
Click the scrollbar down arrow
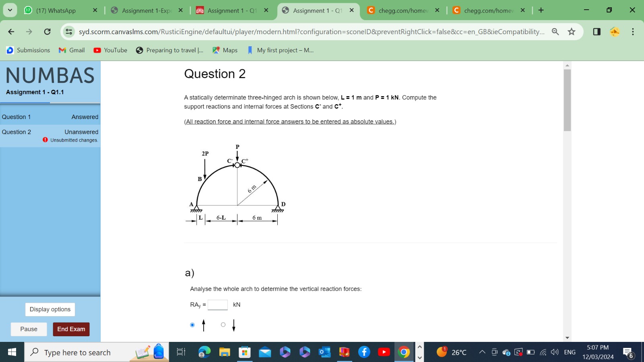(x=567, y=338)
